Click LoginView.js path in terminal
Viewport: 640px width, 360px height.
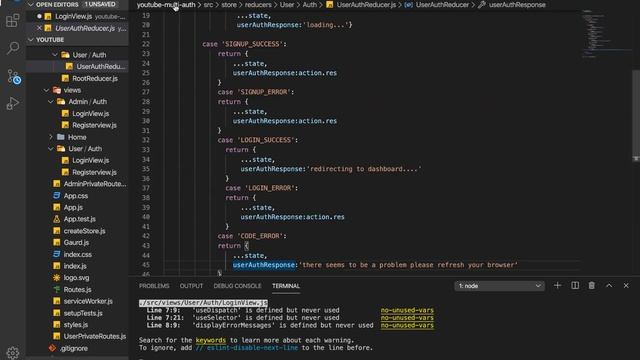click(x=203, y=303)
